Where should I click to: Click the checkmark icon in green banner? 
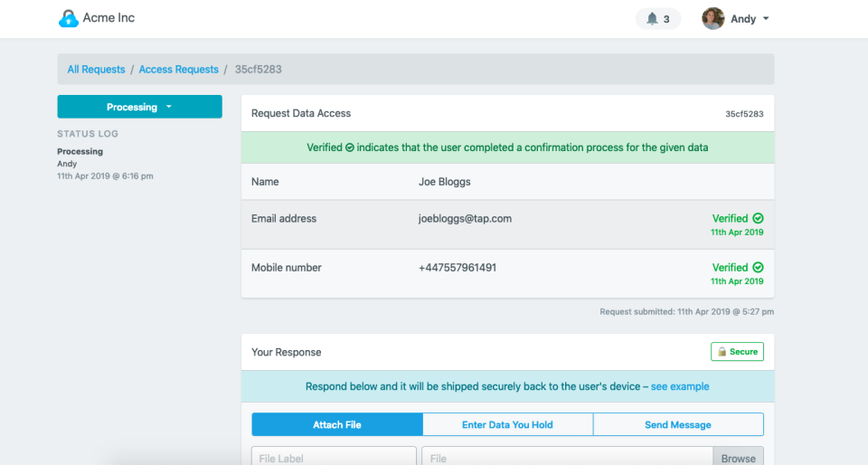(x=350, y=147)
